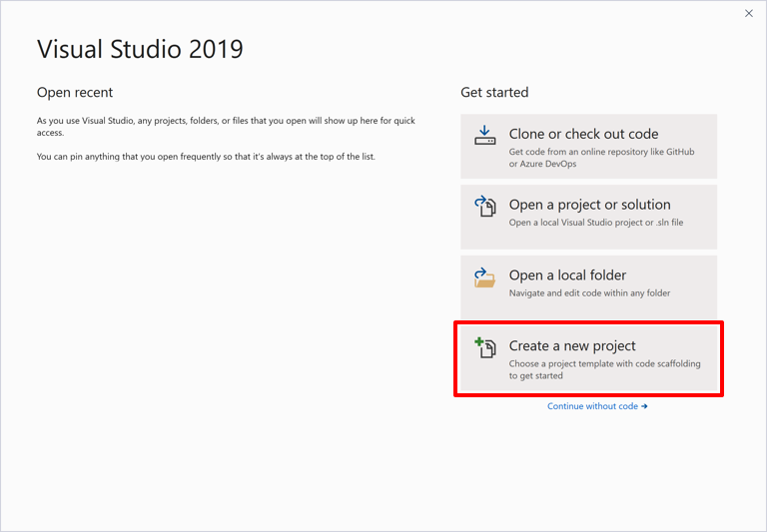Click the arrow beside Continue without code
The image size is (767, 532).
click(644, 406)
